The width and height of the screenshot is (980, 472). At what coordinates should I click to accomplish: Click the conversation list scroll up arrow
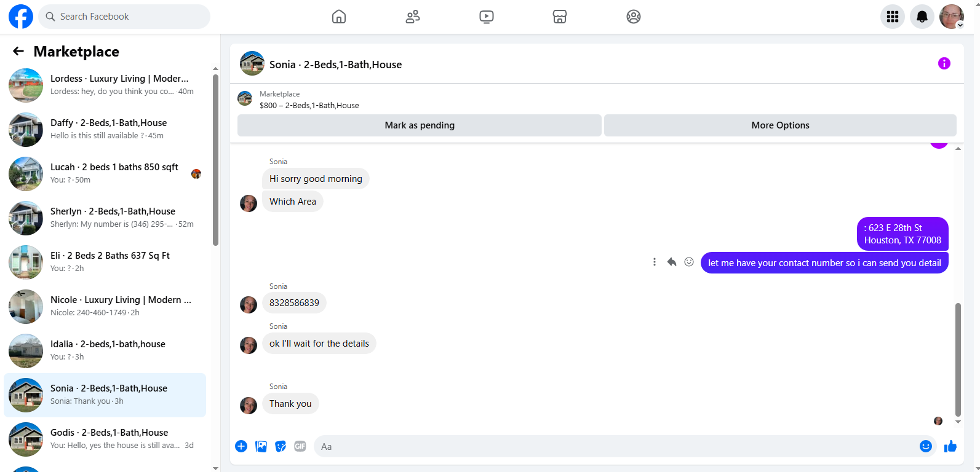(215, 69)
